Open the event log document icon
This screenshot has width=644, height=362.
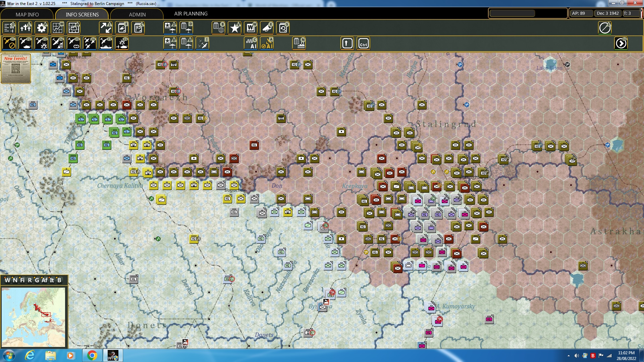tap(122, 28)
